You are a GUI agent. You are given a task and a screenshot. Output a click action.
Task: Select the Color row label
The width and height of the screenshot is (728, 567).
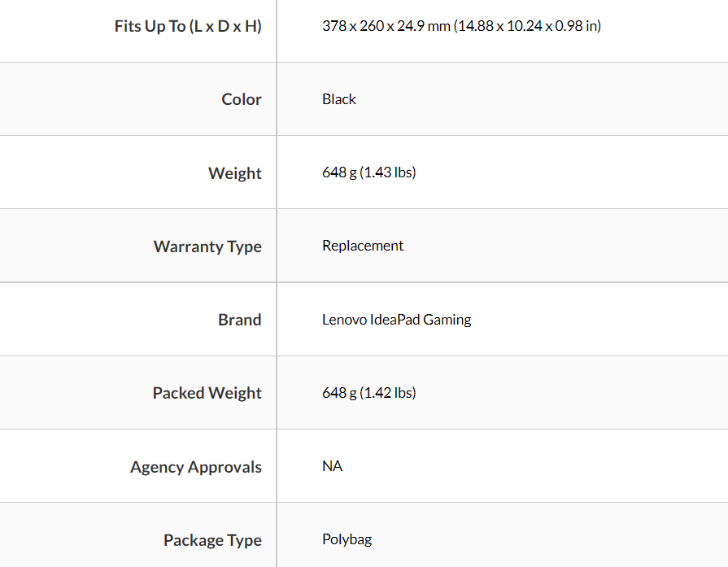point(242,99)
